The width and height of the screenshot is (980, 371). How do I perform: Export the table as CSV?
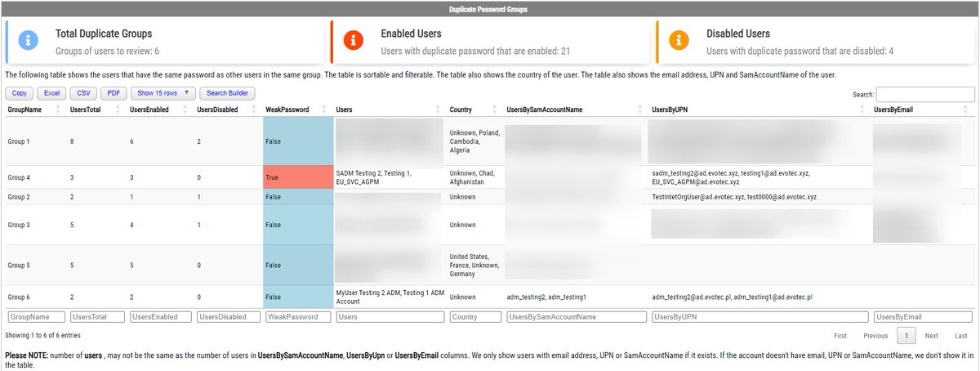pos(82,93)
